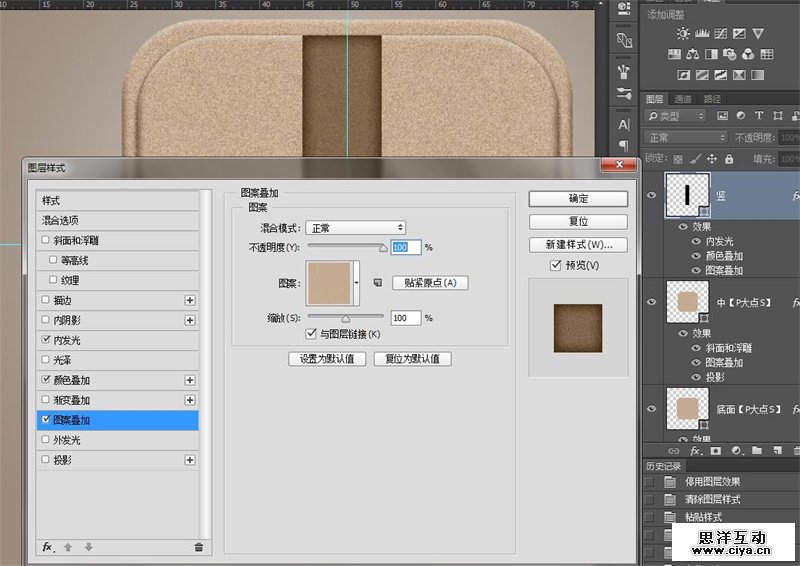Enable the 斜面和浮雕 checkbox
This screenshot has width=800, height=566.
46,240
